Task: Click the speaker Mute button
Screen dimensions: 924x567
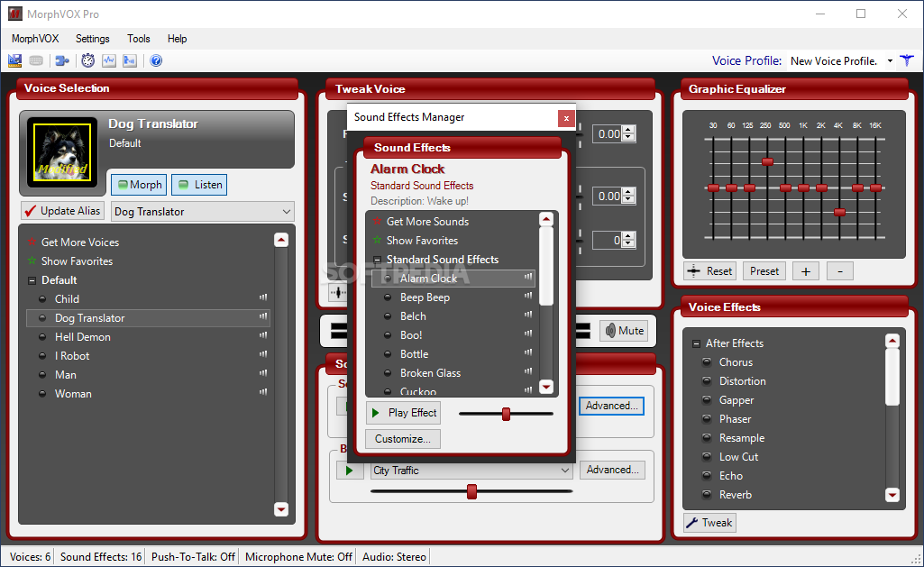Action: [x=624, y=331]
